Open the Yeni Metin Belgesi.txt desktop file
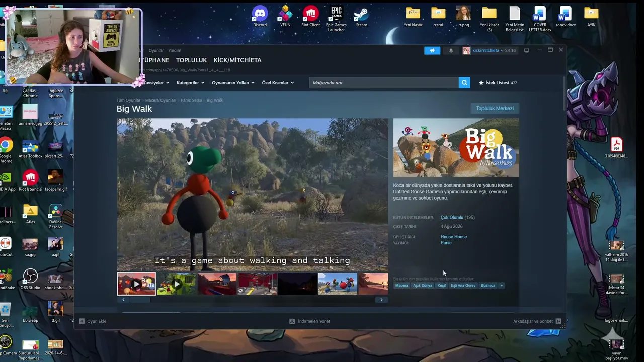The image size is (644, 362). tap(515, 19)
